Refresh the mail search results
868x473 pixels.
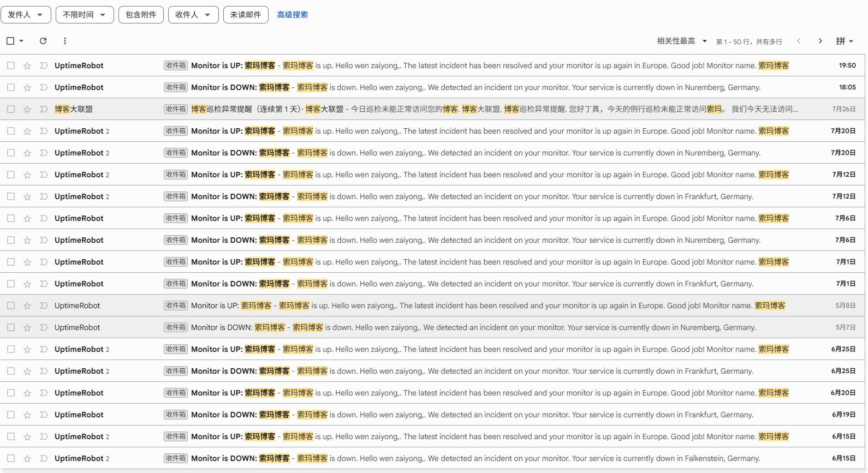[x=43, y=41]
